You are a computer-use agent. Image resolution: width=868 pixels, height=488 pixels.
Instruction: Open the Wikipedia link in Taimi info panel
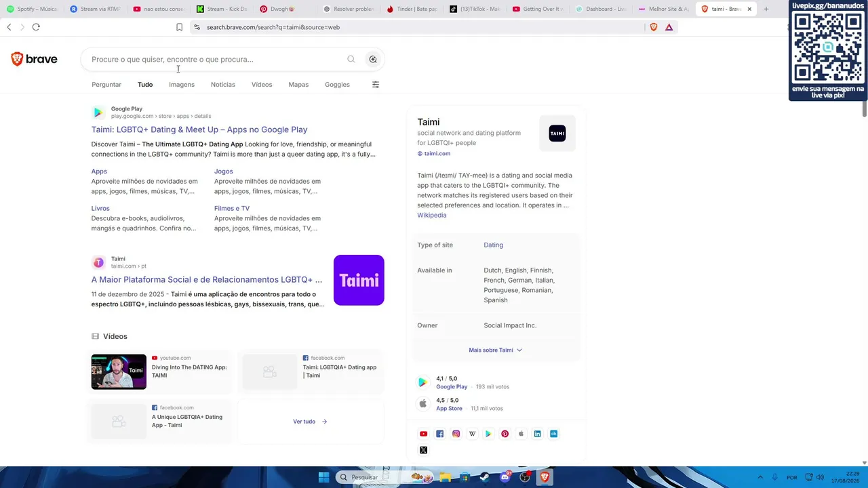[x=432, y=216]
